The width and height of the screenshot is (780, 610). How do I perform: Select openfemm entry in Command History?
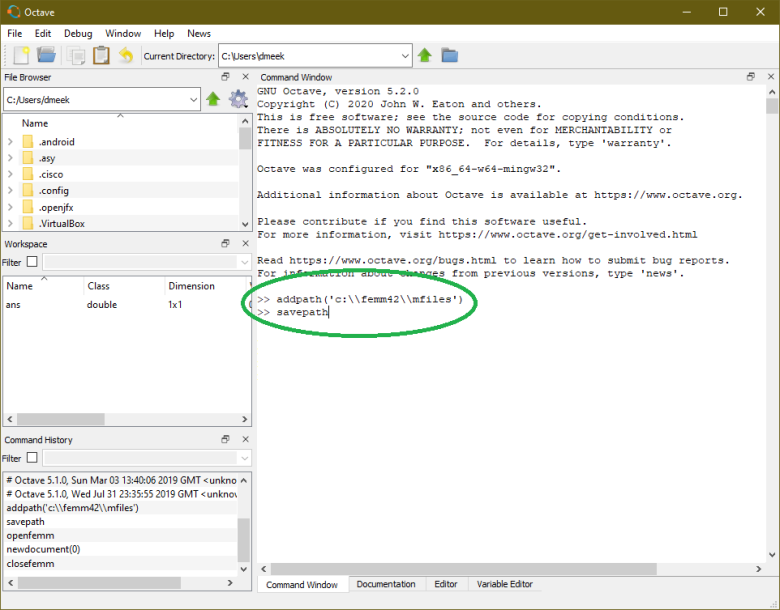click(x=30, y=535)
